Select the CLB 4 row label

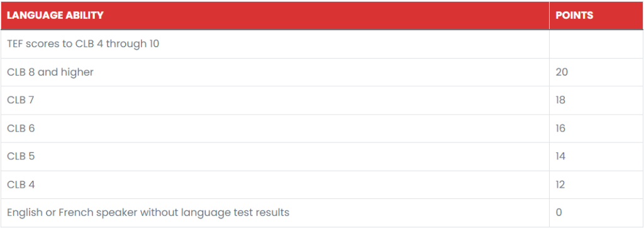[21, 185]
